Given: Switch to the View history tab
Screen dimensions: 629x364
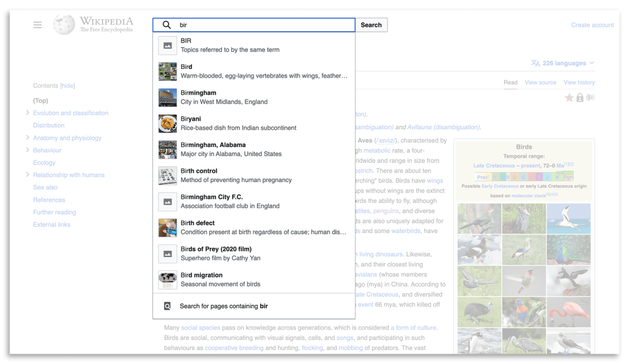Looking at the screenshot, I should (579, 82).
